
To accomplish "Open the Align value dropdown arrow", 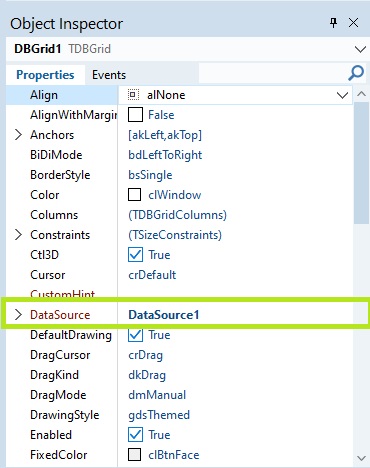I will coord(342,95).
